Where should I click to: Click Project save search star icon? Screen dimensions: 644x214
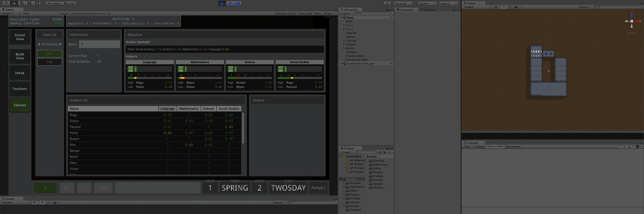(390, 152)
